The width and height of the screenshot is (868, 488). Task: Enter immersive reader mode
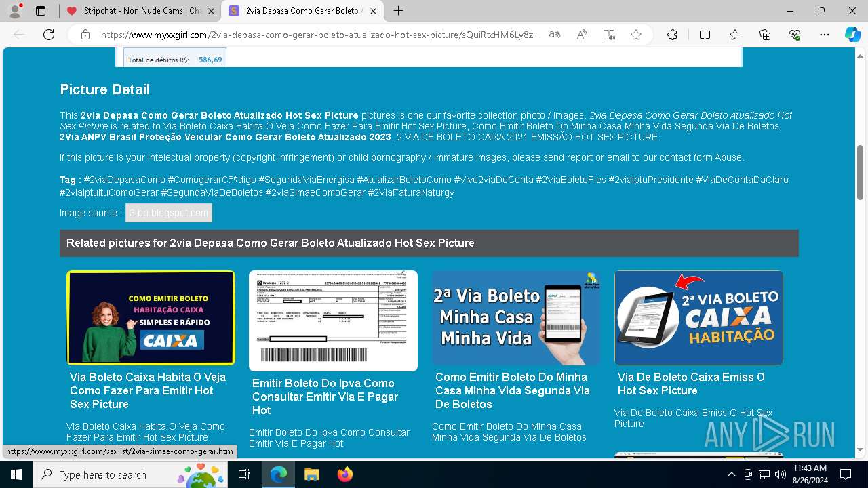click(609, 35)
